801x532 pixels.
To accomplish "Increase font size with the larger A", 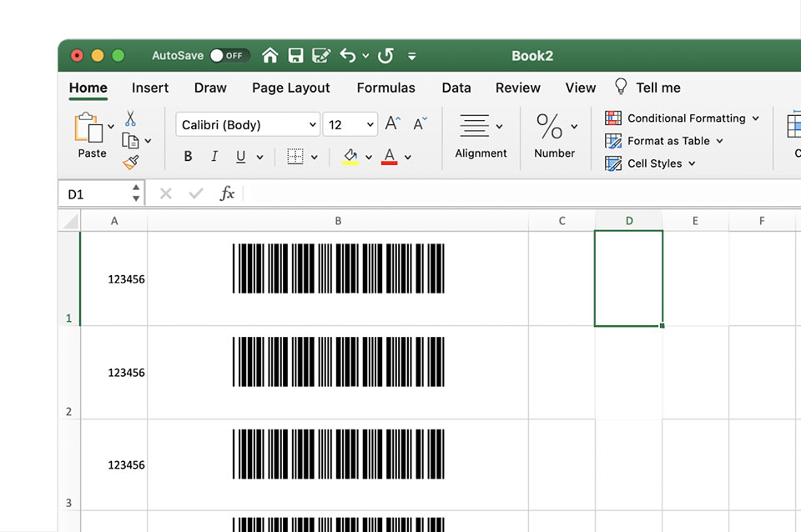I will point(393,123).
